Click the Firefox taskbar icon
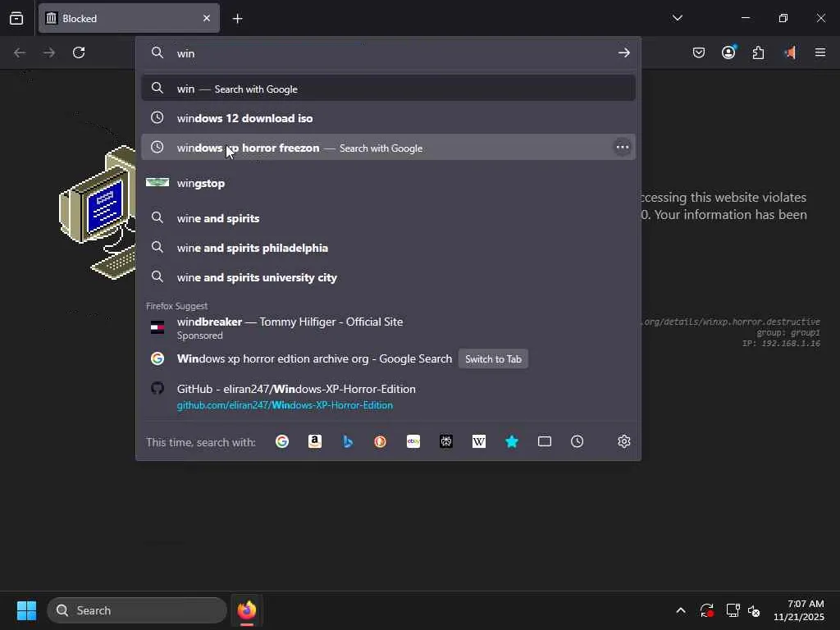This screenshot has width=840, height=630. click(247, 610)
